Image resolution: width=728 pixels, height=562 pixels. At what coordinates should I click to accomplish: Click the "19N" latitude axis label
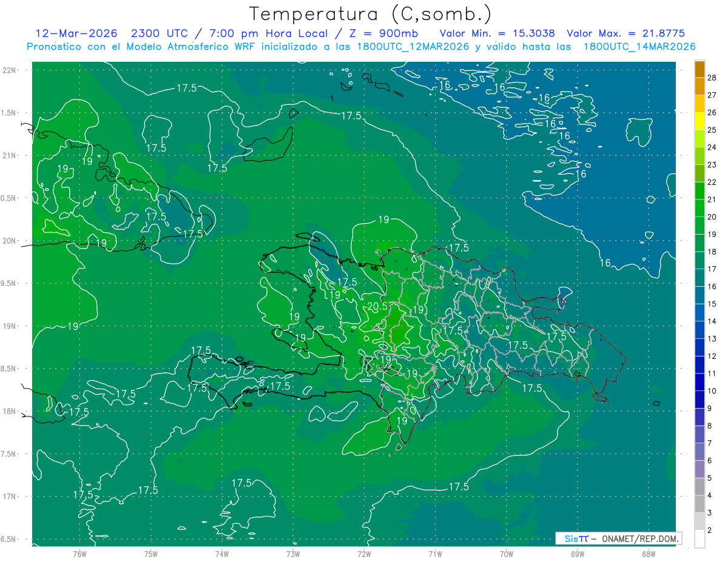tap(9, 326)
